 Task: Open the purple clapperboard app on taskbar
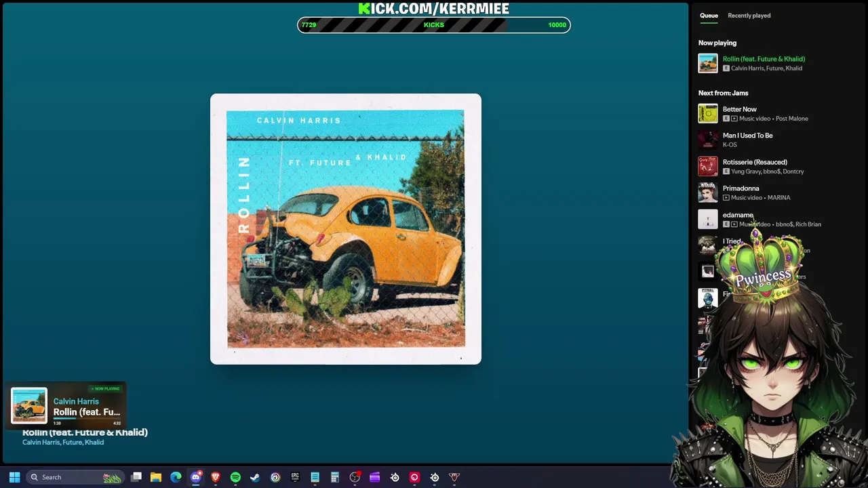point(374,477)
